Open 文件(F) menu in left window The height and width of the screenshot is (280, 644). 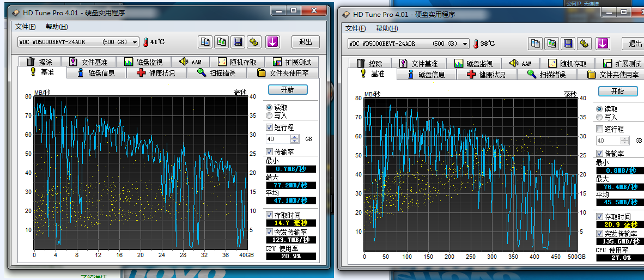point(26,27)
